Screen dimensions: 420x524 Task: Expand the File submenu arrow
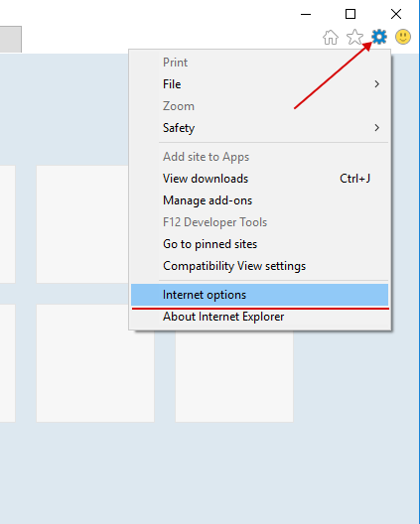(377, 84)
